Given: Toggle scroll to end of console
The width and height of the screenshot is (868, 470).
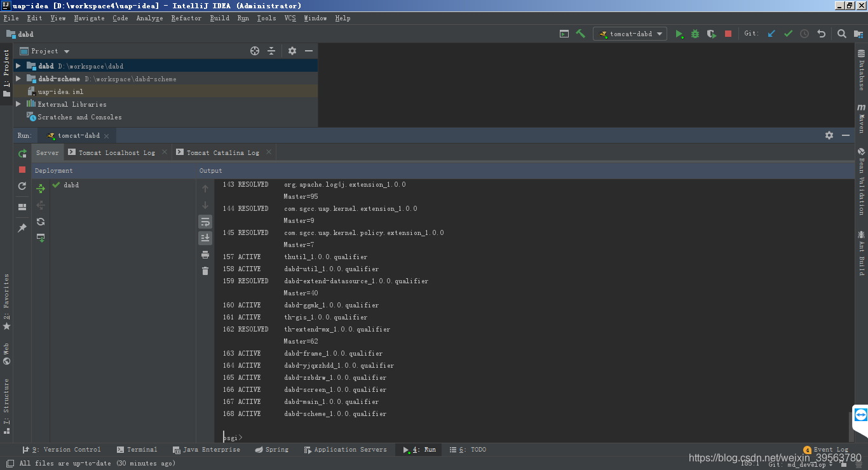Looking at the screenshot, I should pos(205,238).
